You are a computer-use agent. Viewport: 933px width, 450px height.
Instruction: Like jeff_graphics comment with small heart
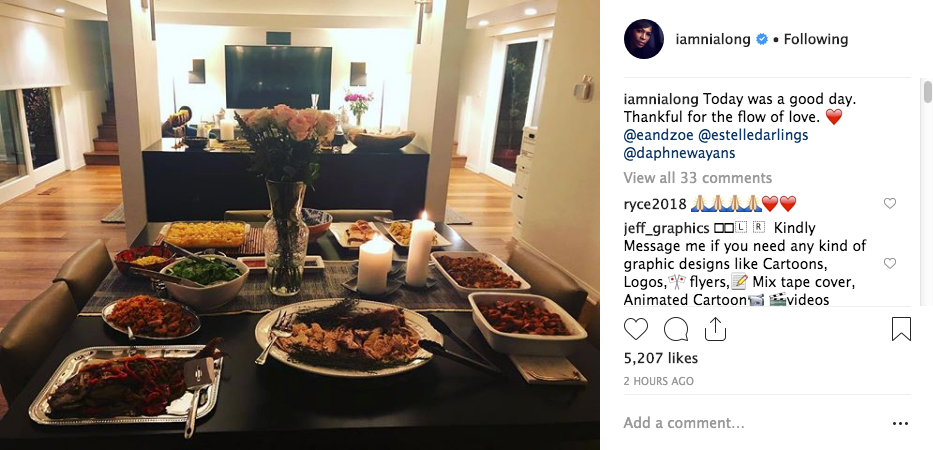890,263
